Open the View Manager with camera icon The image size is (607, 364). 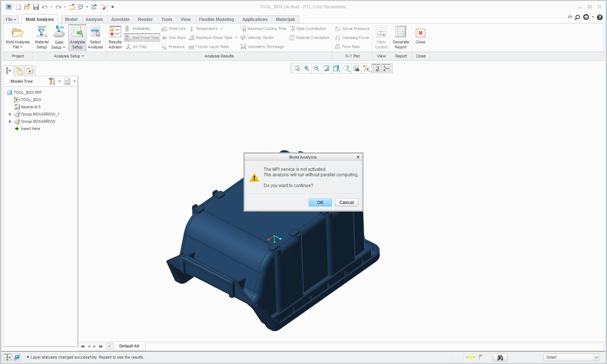coord(356,68)
